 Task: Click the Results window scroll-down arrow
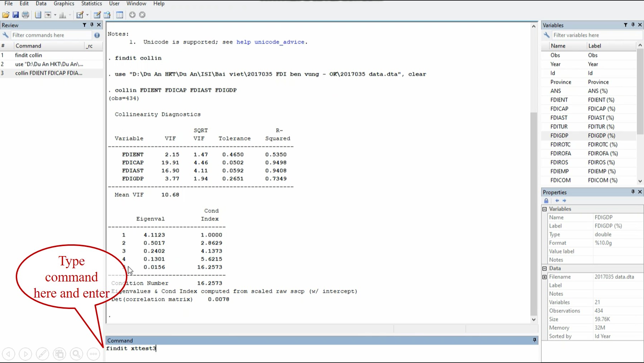(x=534, y=320)
